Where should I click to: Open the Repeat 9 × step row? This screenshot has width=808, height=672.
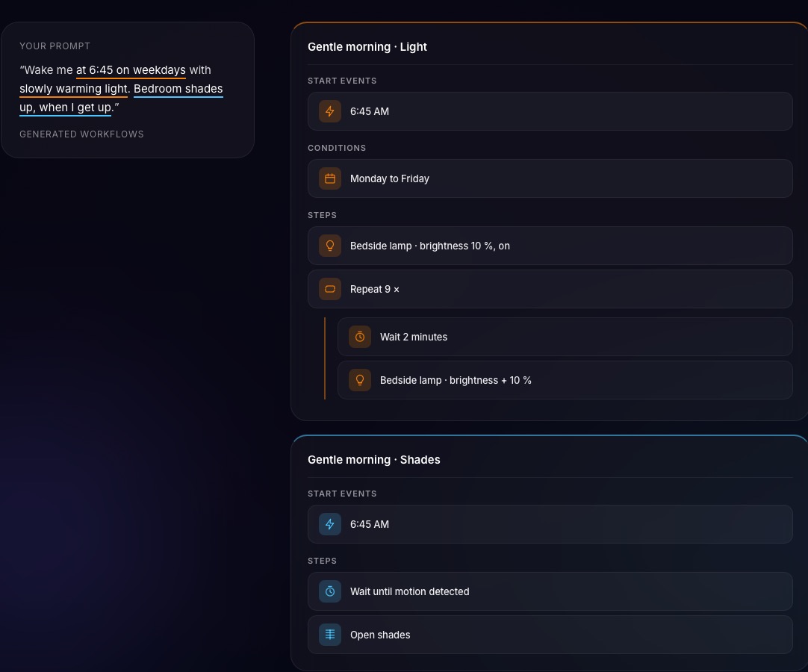tap(550, 289)
